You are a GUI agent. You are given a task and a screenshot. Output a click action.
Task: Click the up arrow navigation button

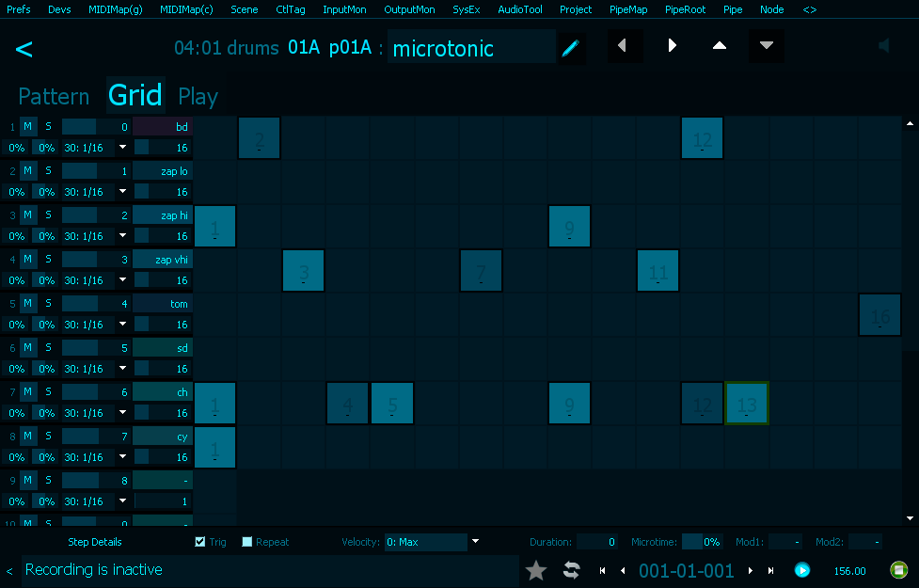[x=720, y=46]
